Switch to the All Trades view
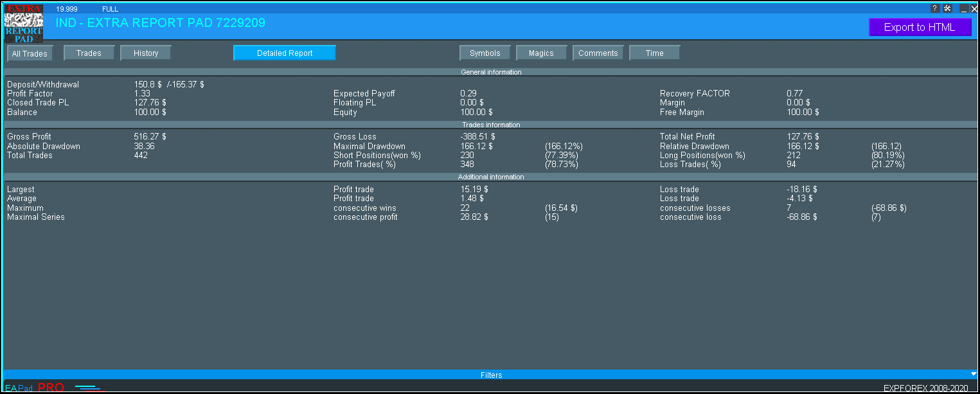980x394 pixels. pos(30,54)
